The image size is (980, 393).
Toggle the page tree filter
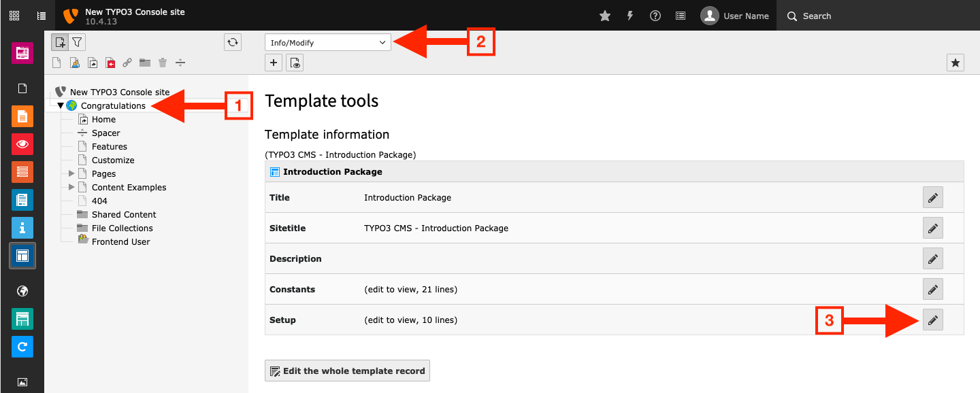(77, 42)
